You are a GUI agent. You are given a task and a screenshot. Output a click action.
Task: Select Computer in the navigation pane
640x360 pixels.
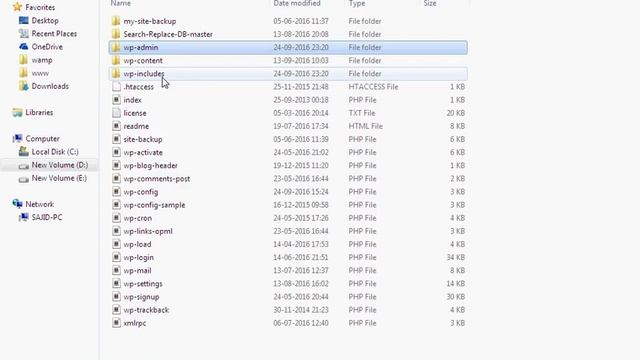(42, 138)
